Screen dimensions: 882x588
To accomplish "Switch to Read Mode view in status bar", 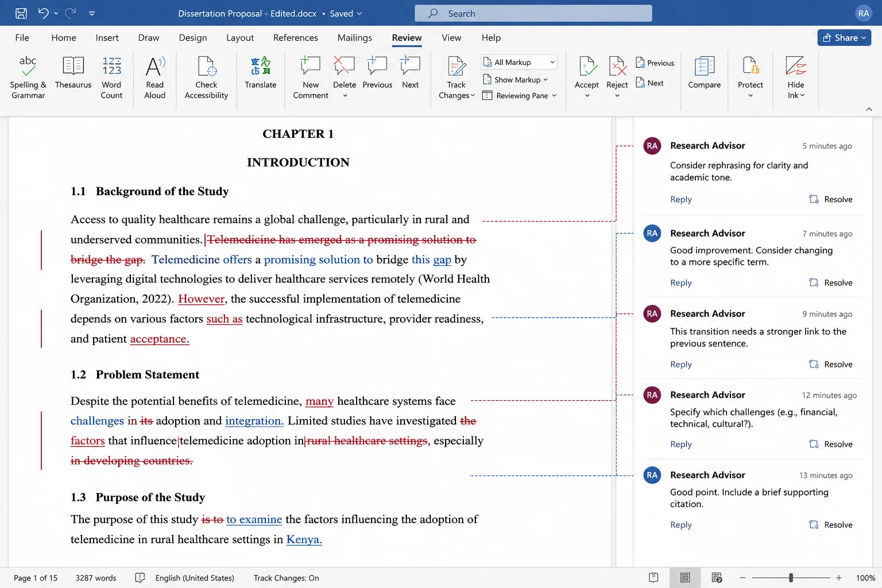I will pyautogui.click(x=653, y=578).
